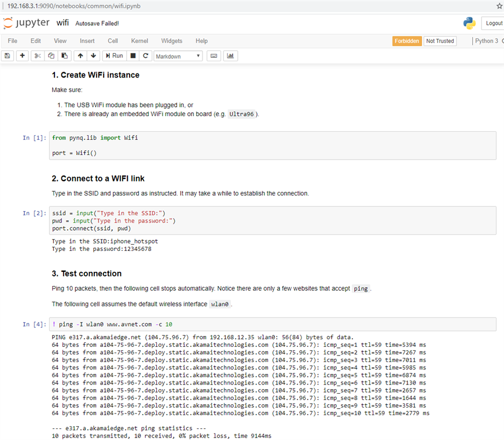The width and height of the screenshot is (504, 440).
Task: Click the '3. Test connection' heading
Action: click(86, 273)
